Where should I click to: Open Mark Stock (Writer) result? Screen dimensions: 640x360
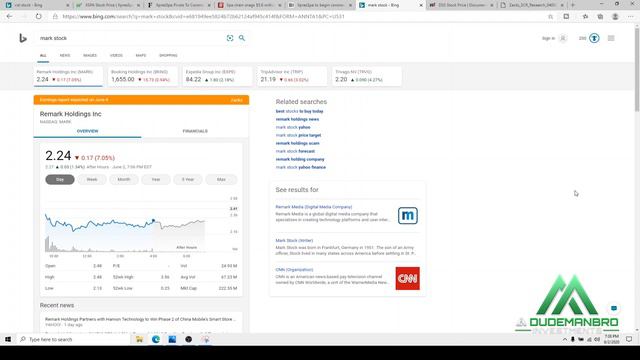294,240
